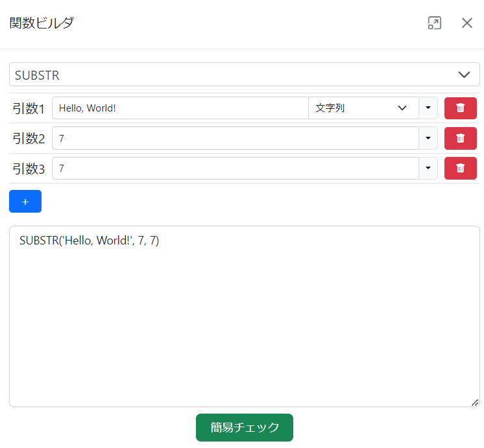Open the SUBSTR function selector dropdown

[x=244, y=75]
